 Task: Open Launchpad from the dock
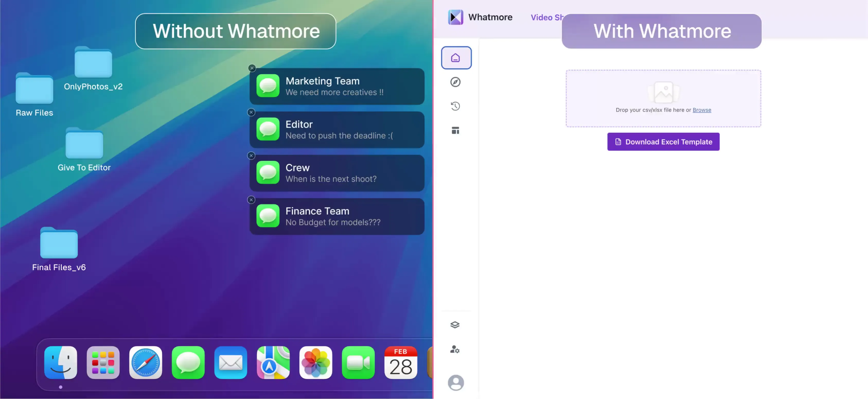point(103,362)
